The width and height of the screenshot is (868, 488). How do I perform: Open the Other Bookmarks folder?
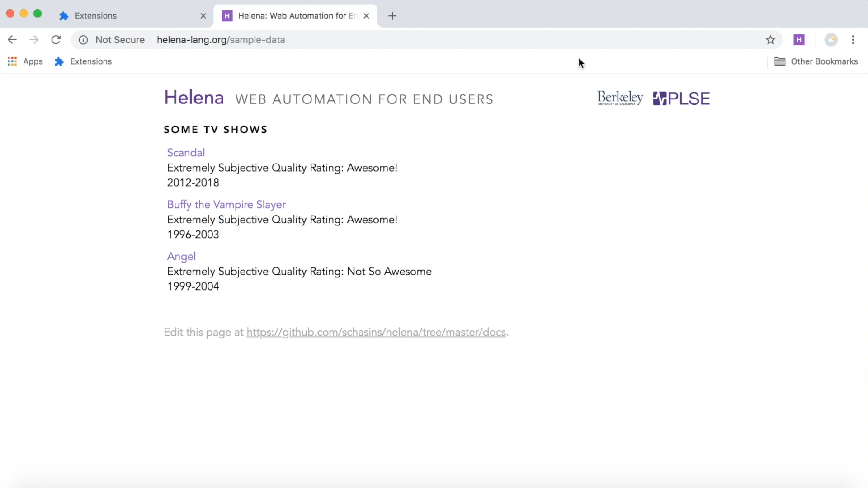(x=816, y=61)
